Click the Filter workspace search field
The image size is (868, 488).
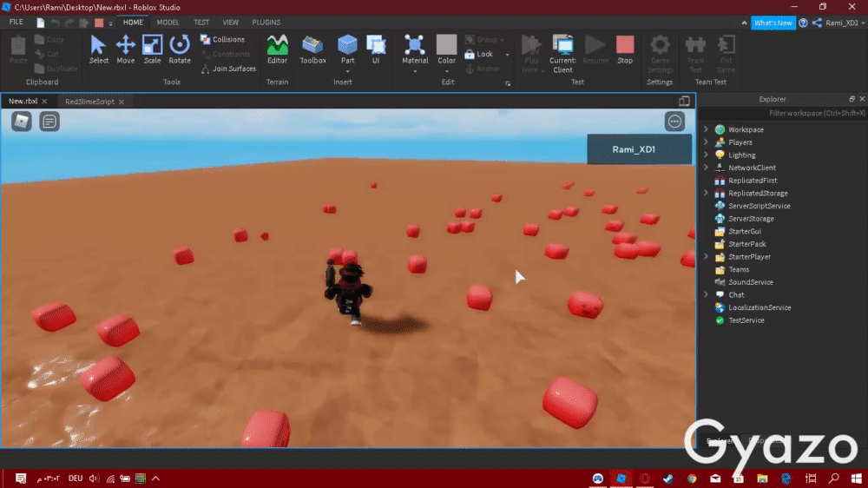point(783,113)
